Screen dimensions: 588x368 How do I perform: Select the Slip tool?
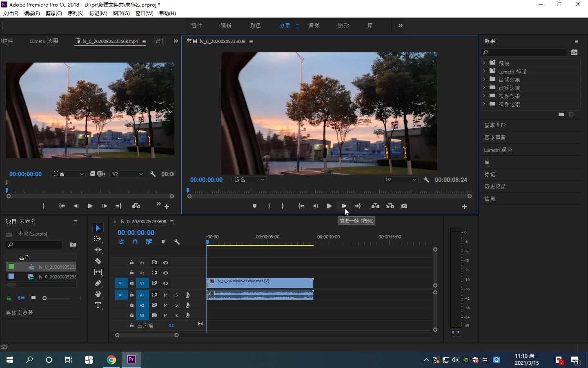pyautogui.click(x=98, y=272)
